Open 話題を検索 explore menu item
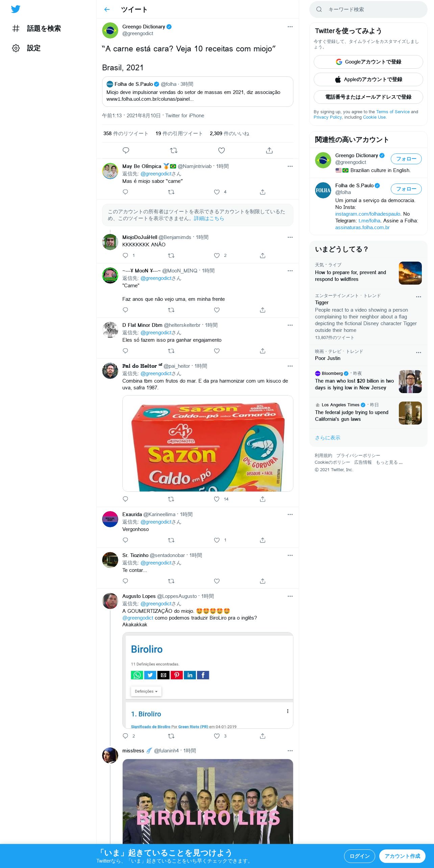The width and height of the screenshot is (434, 868). 36,28
